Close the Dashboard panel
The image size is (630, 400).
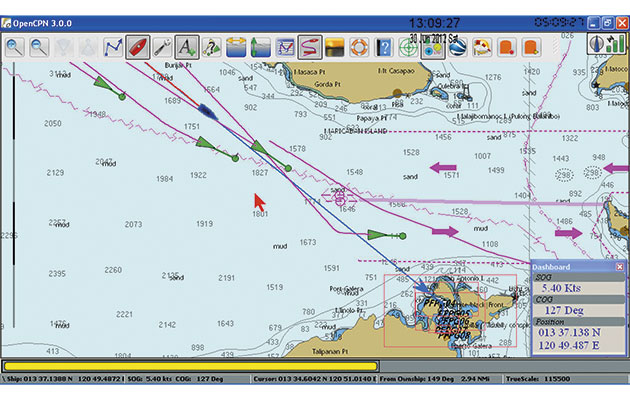(620, 267)
